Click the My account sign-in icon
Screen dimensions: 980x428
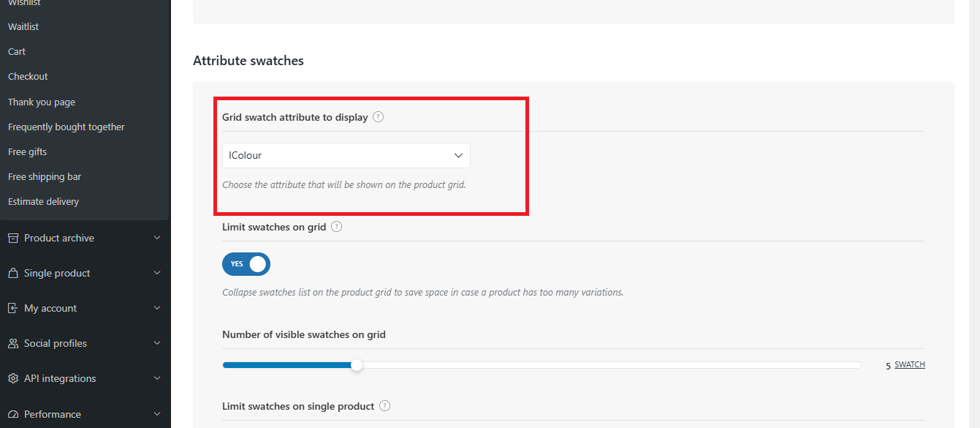pyautogui.click(x=12, y=308)
